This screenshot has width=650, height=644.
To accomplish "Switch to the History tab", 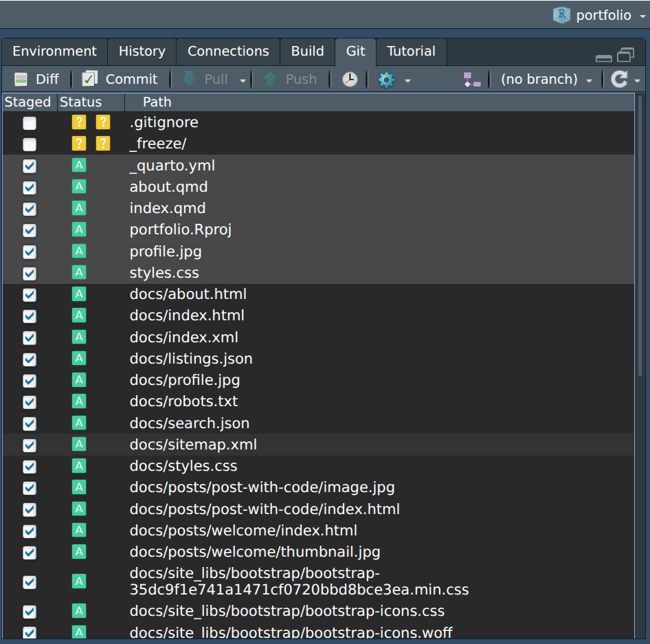I will pyautogui.click(x=142, y=51).
